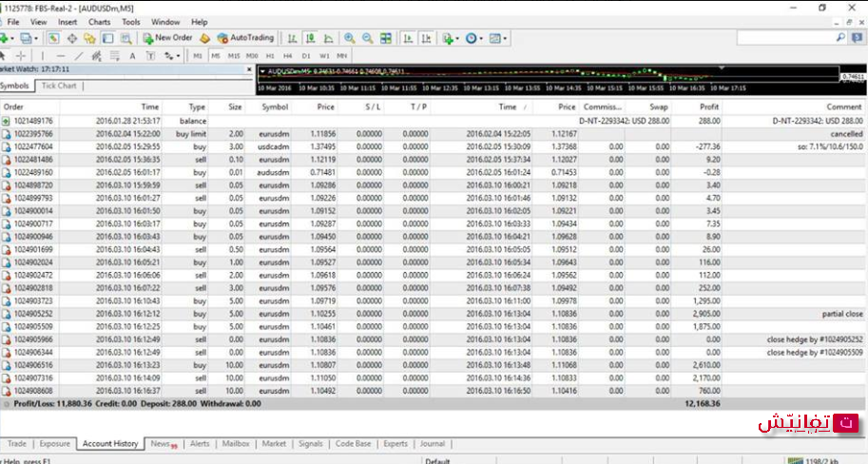Viewport: 868px width, 464px height.
Task: Select the trendline drawing tool
Action: click(79, 56)
